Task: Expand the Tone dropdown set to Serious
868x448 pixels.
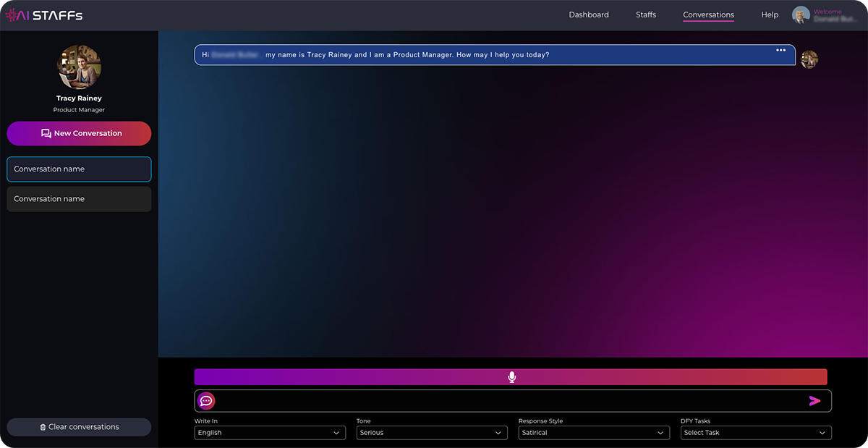Action: point(433,433)
